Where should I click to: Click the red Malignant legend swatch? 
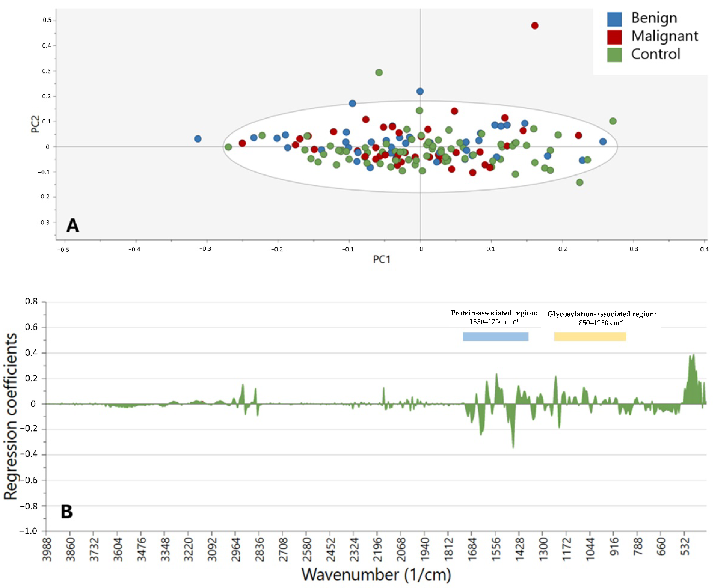pos(614,37)
